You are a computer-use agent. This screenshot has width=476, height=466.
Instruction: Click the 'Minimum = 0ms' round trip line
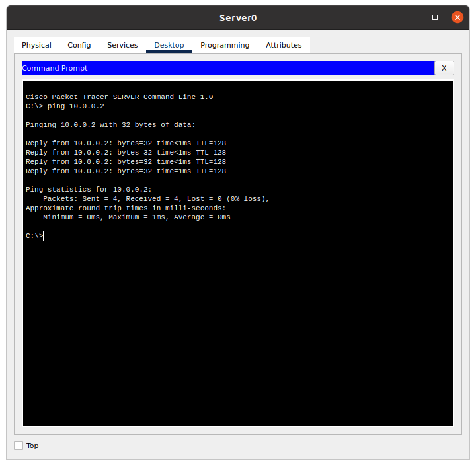click(x=136, y=217)
